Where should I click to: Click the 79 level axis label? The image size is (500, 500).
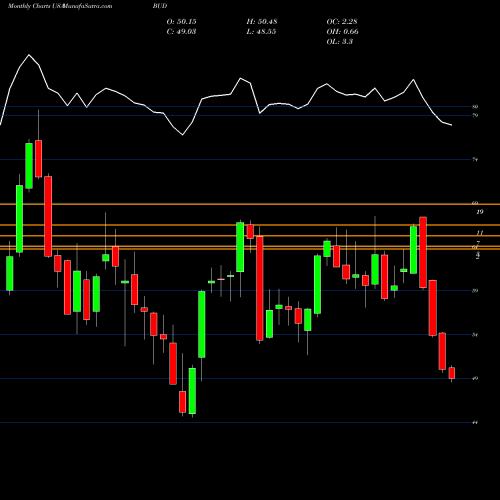475,115
